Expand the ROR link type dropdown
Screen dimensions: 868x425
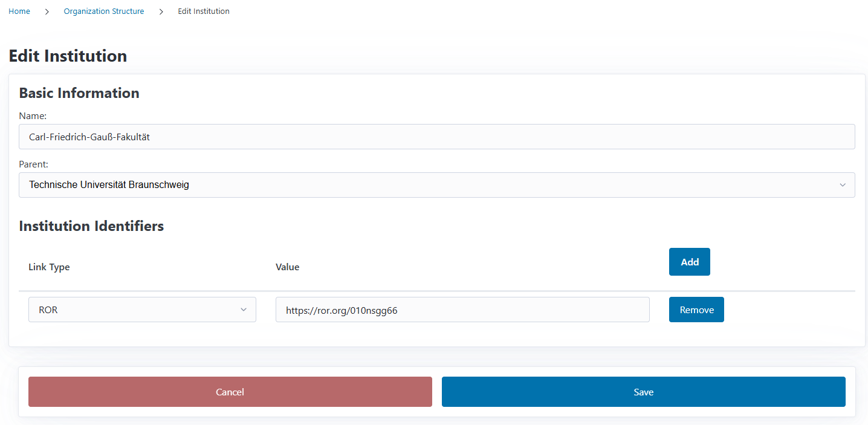point(142,310)
